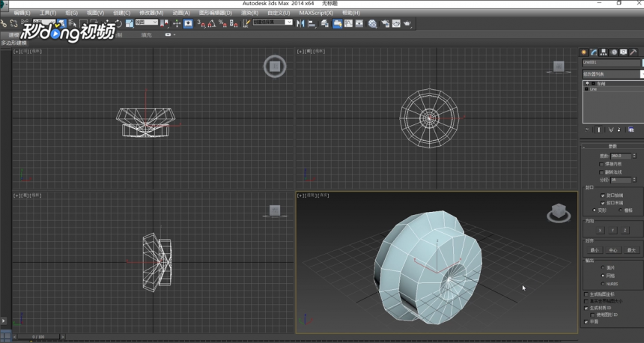The image size is (644, 343).
Task: Switch to the Modify command panel tab
Action: point(594,52)
